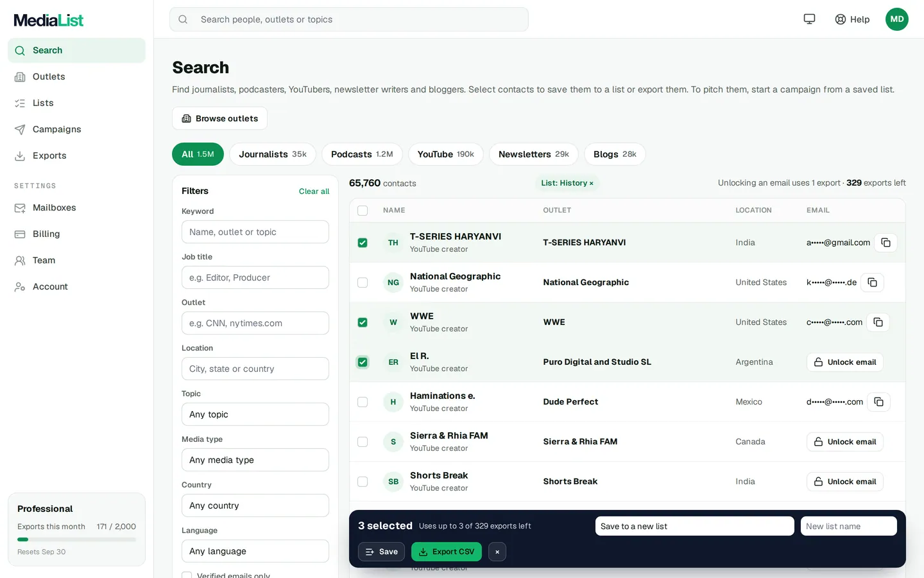The image size is (924, 578).
Task: Show the YouTube tab results
Action: [446, 154]
